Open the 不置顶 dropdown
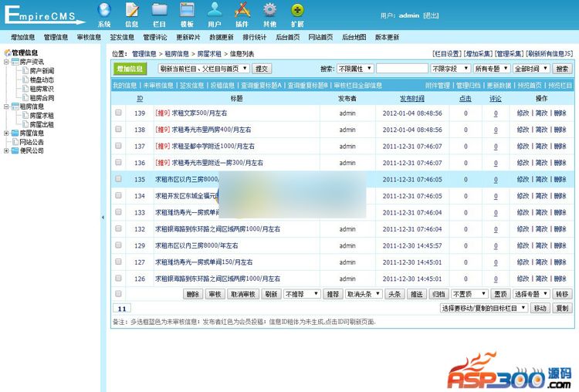This screenshot has height=392, width=579. (x=469, y=294)
